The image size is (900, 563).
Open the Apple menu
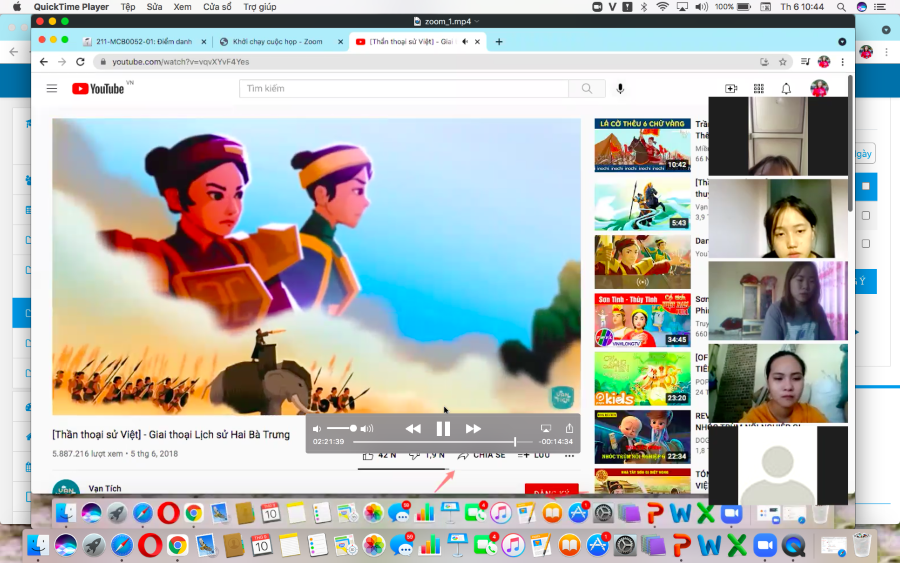17,7
